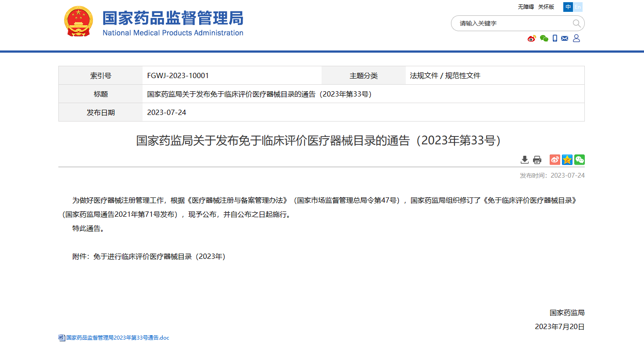Image resolution: width=644 pixels, height=351 pixels.
Task: Click 法规文件 / 规范性文件 category text
Action: pos(445,75)
